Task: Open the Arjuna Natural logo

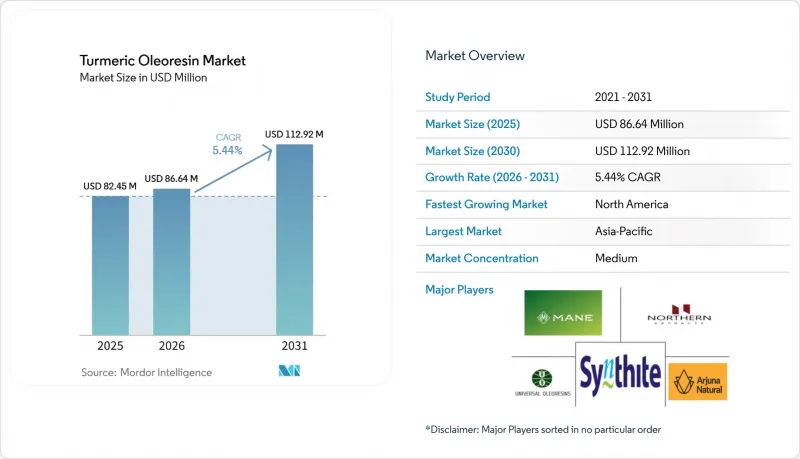Action: 697,381
